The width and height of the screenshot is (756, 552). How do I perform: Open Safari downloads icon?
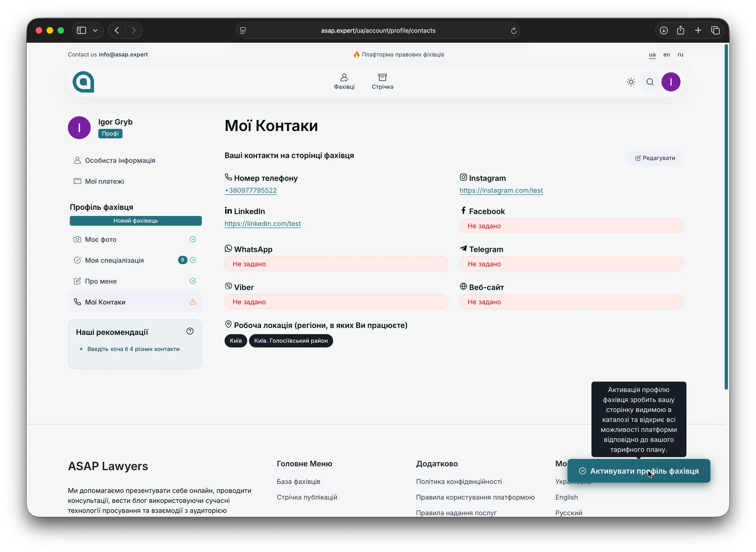(664, 30)
